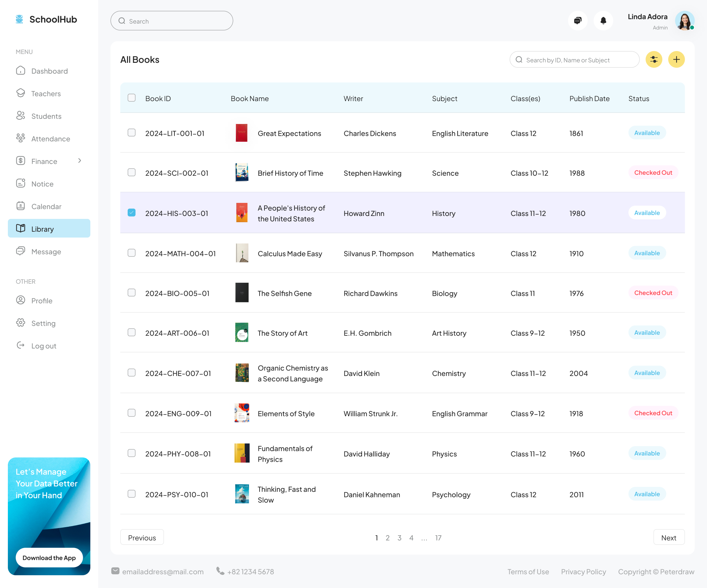Click the Calendar icon in the menu

21,206
